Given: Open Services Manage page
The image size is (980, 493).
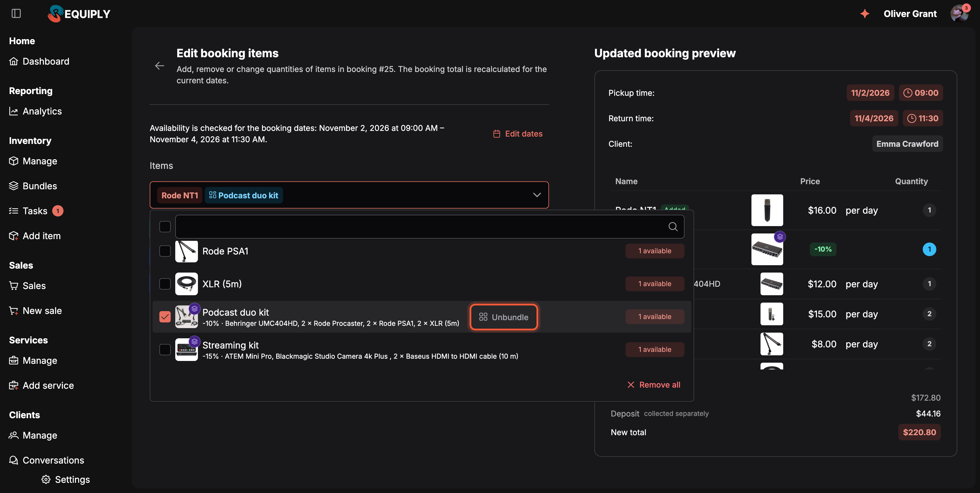Looking at the screenshot, I should click(x=33, y=360).
